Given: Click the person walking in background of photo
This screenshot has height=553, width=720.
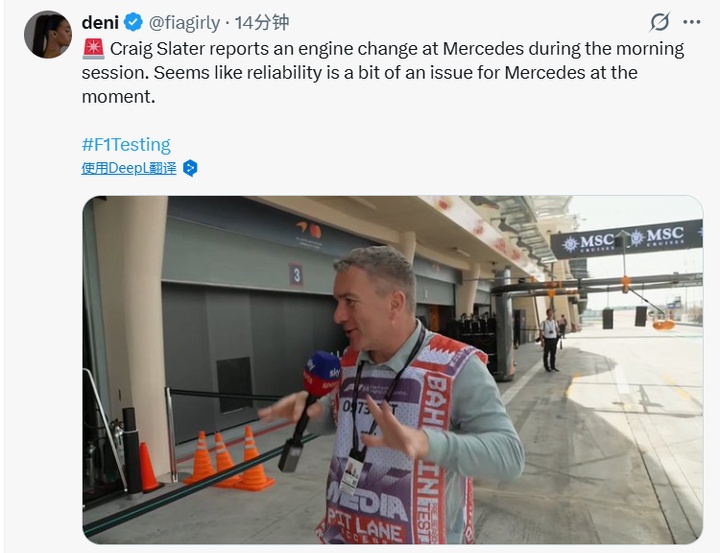Looking at the screenshot, I should tap(550, 340).
